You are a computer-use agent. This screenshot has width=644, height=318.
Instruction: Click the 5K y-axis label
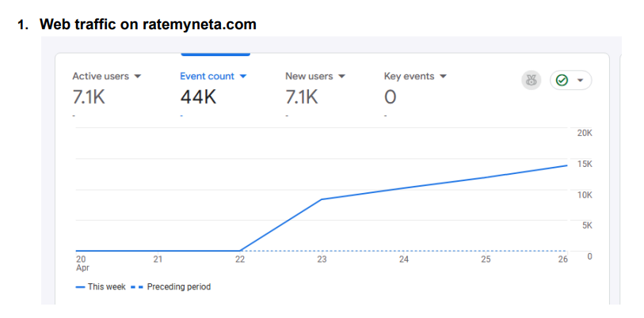click(587, 225)
